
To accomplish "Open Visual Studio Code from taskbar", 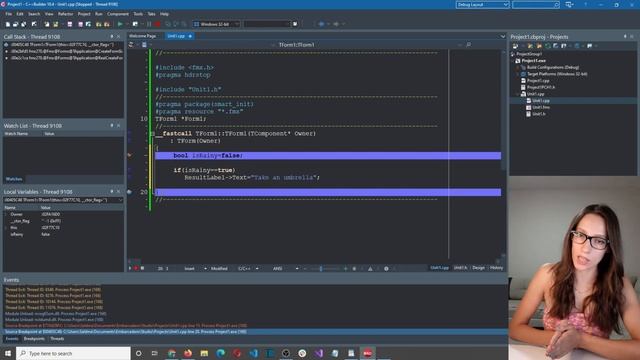I will (253, 353).
